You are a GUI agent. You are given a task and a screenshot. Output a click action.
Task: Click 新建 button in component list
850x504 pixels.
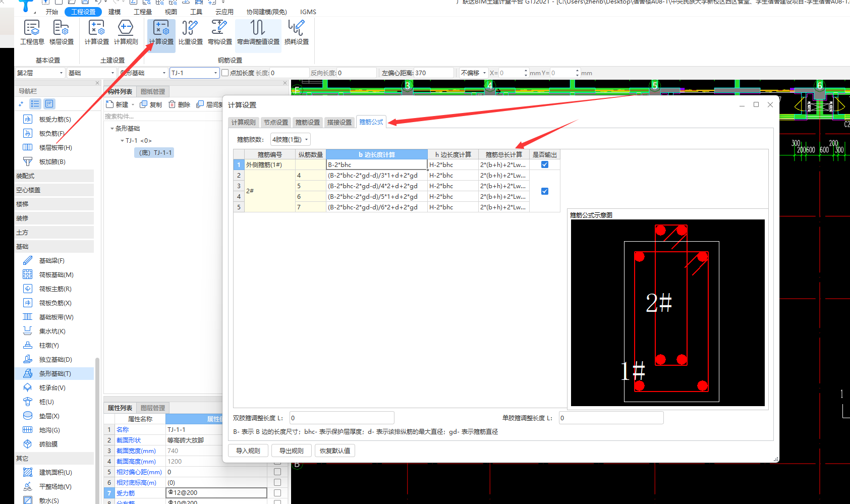pos(117,104)
